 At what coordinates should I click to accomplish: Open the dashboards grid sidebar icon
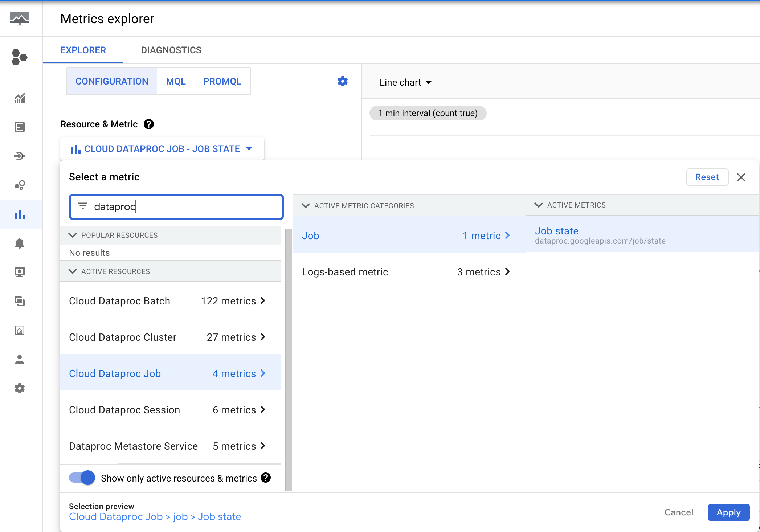20,127
